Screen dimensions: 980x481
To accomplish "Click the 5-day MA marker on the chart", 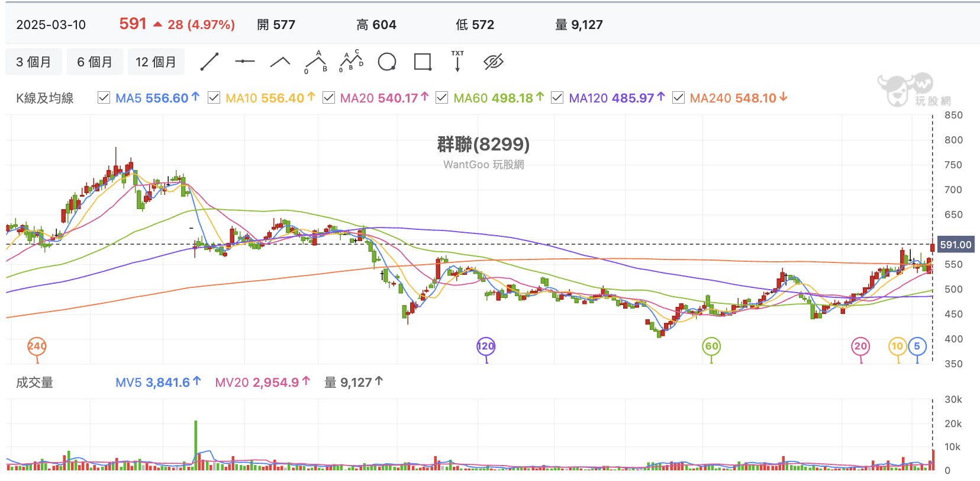I will tap(917, 347).
